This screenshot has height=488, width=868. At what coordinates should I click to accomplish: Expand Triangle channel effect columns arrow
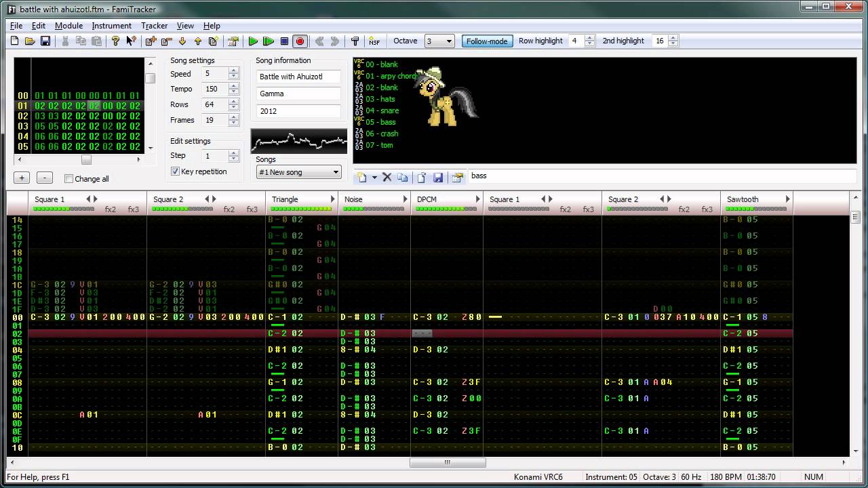click(332, 199)
